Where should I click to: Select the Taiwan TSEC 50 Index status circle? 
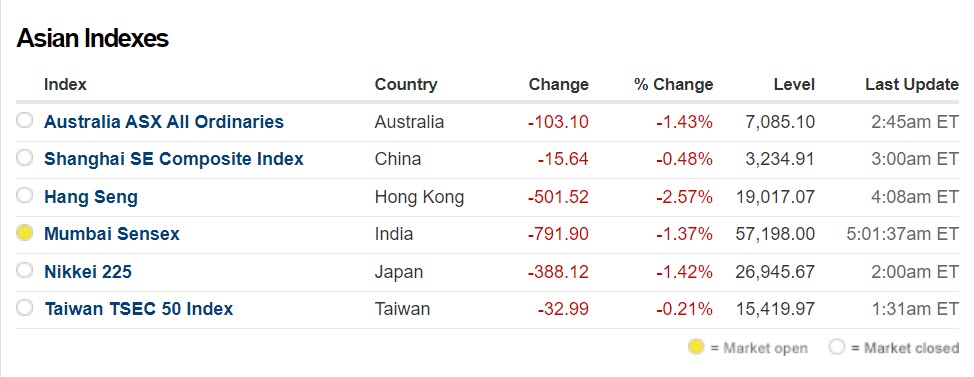tap(24, 308)
